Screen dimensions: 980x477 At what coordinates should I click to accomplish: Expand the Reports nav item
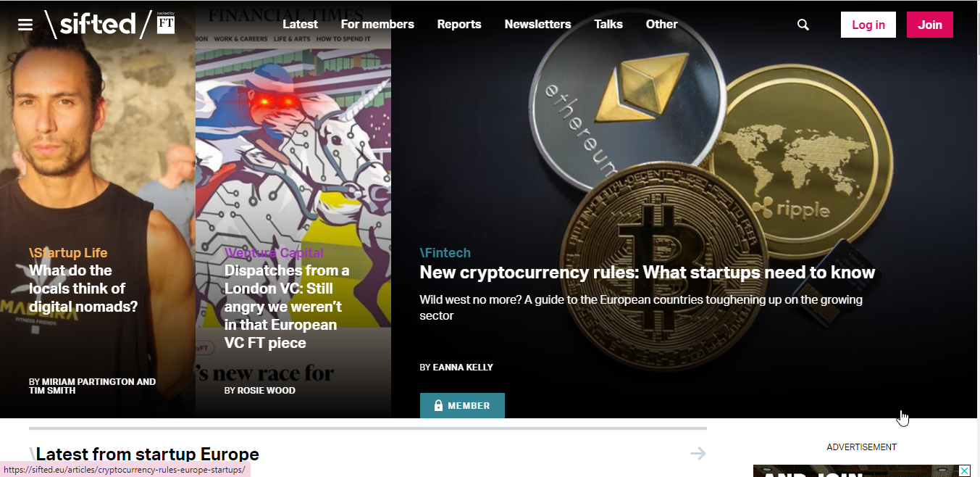(459, 24)
